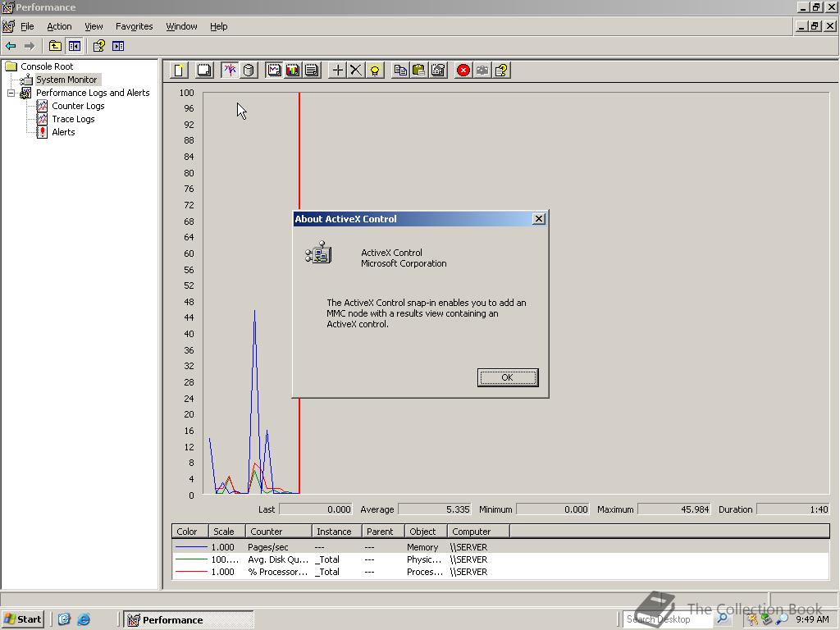The image size is (840, 630).
Task: Collapse Performance Logs and Alerts node
Action: 11,94
